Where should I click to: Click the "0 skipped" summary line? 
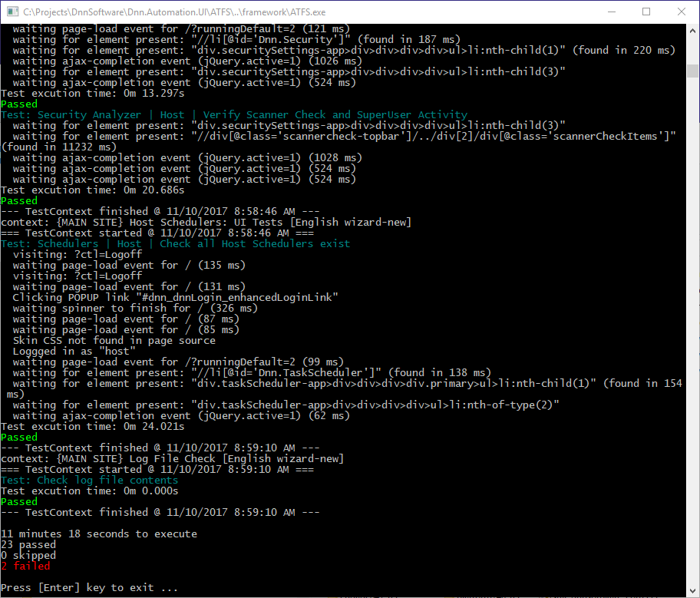click(28, 555)
